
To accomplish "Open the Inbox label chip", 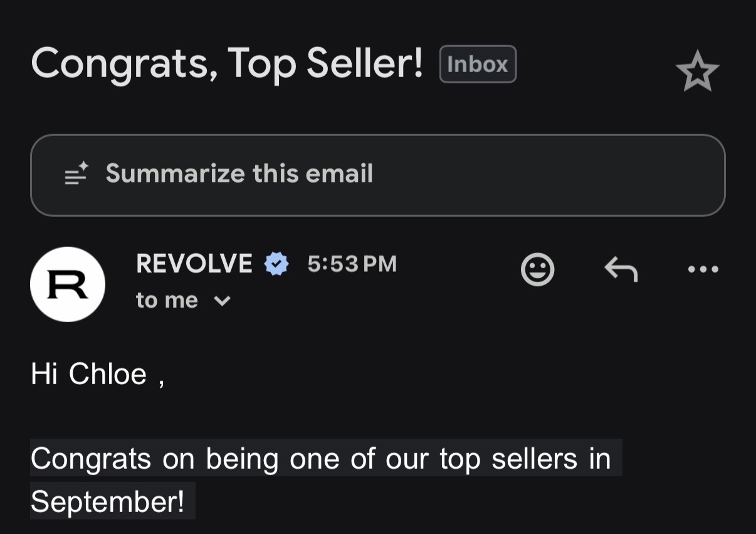I will tap(478, 64).
